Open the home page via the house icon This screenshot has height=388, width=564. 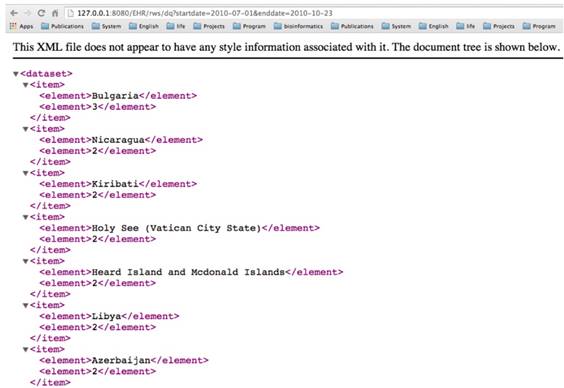55,13
